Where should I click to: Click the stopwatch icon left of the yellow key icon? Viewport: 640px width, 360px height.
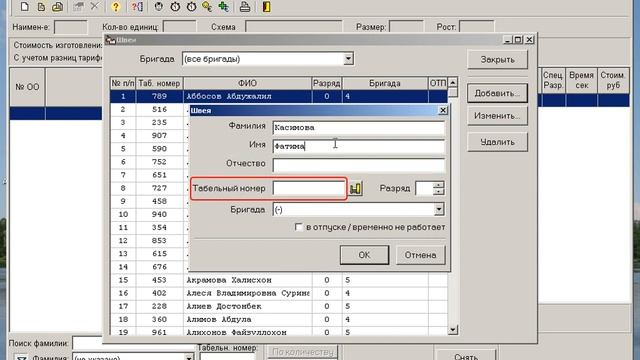pyautogui.click(x=191, y=7)
